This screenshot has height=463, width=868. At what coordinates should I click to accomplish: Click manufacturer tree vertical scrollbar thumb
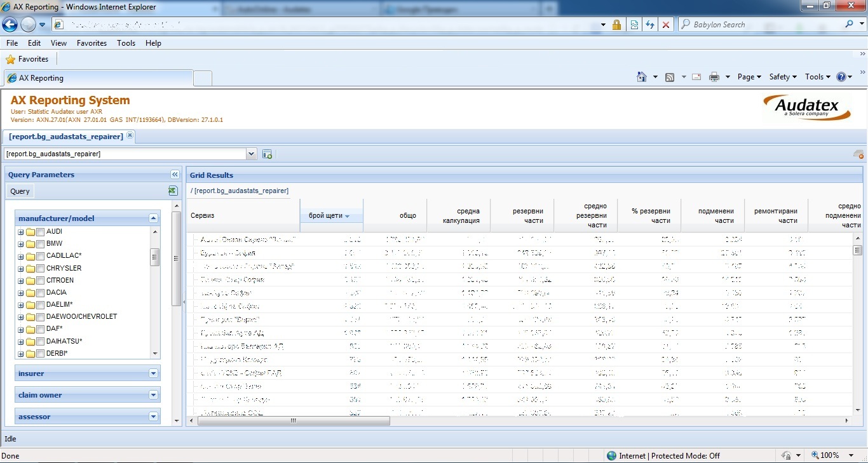point(154,257)
